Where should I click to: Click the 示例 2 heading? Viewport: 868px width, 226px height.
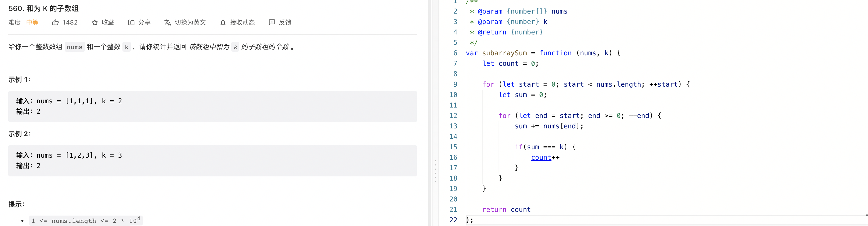(x=20, y=134)
